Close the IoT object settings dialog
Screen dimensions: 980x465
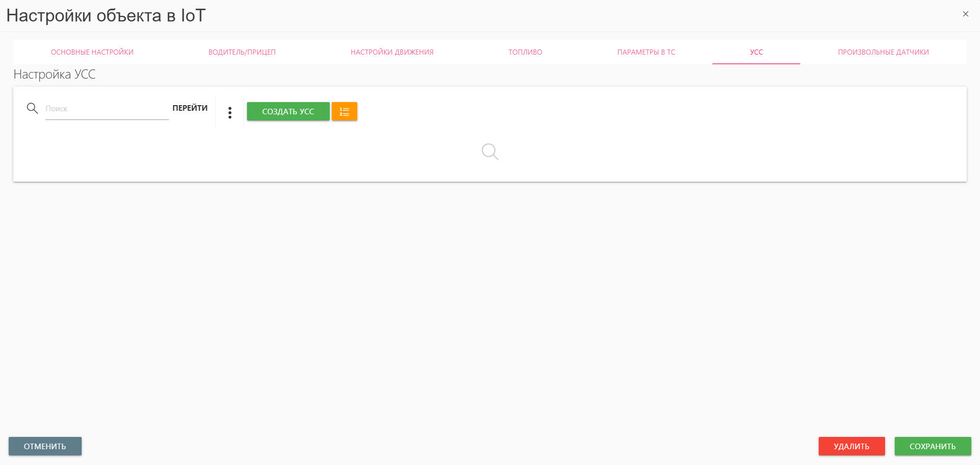pyautogui.click(x=965, y=14)
